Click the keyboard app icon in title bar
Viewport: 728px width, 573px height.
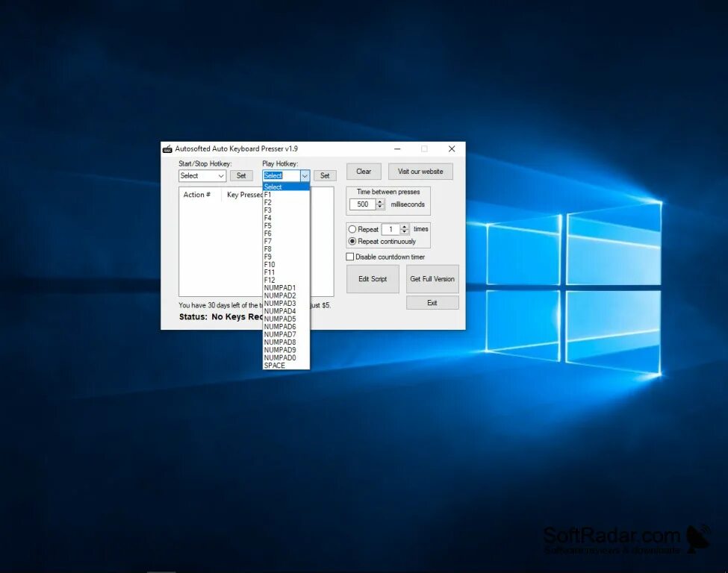pos(167,149)
